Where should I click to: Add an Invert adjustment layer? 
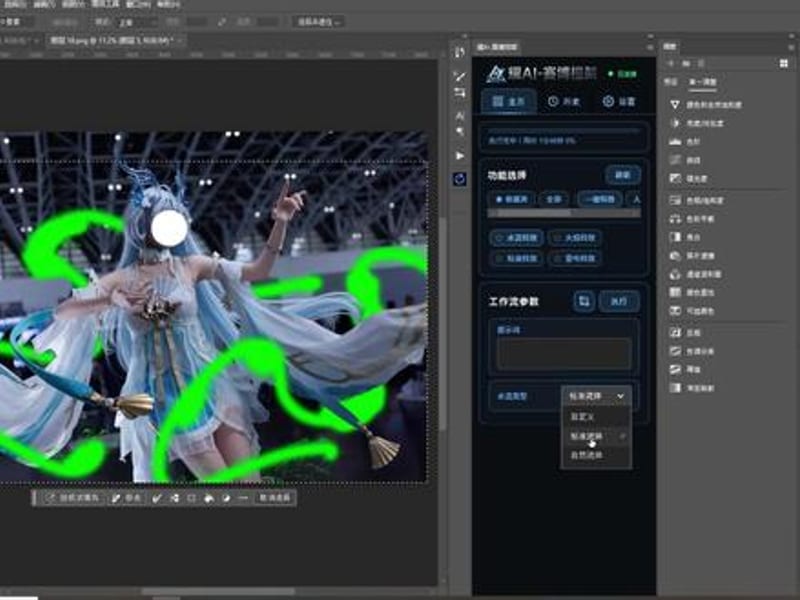684,333
